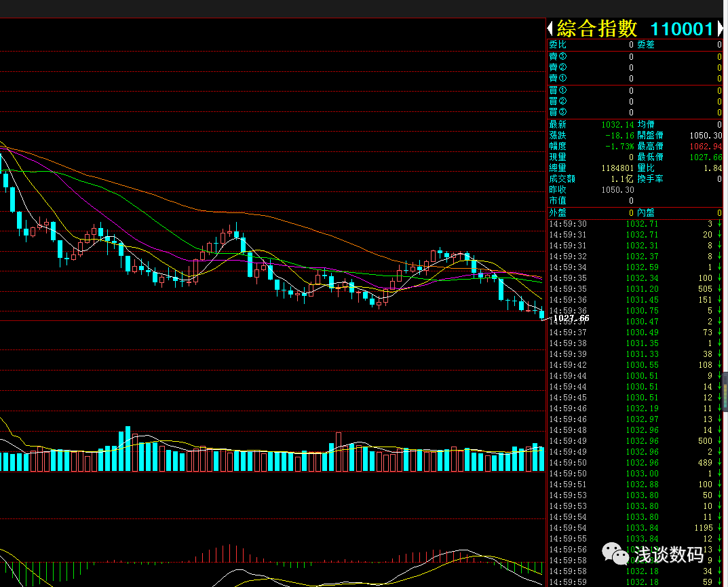Click the 1027.66 low marker on the chart
Image resolution: width=728 pixels, height=587 pixels.
tap(571, 318)
